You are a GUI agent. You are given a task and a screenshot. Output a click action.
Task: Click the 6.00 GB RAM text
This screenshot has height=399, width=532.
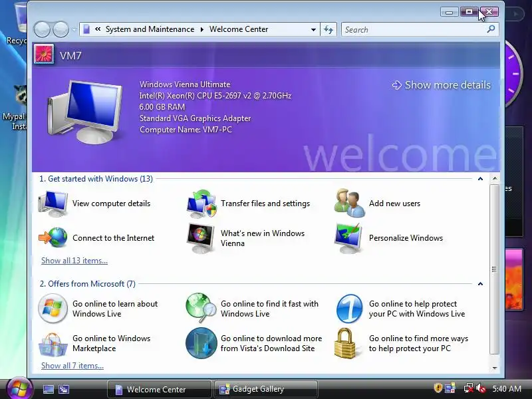coord(162,107)
